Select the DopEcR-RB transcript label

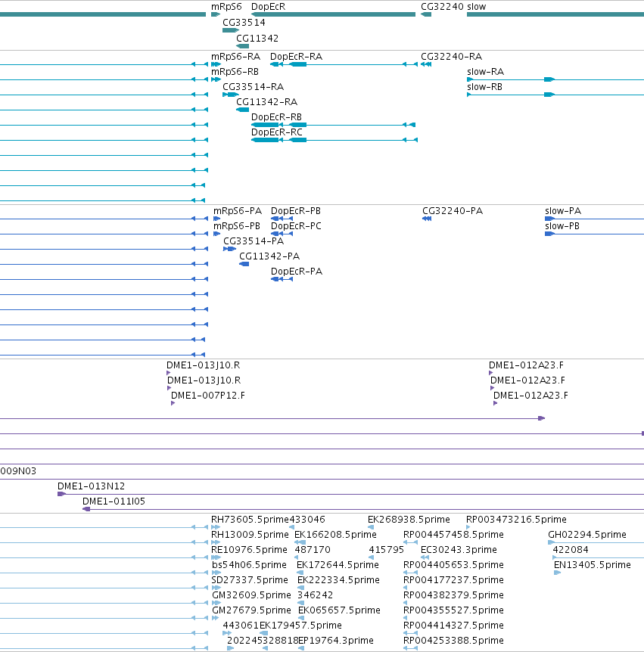(x=277, y=116)
